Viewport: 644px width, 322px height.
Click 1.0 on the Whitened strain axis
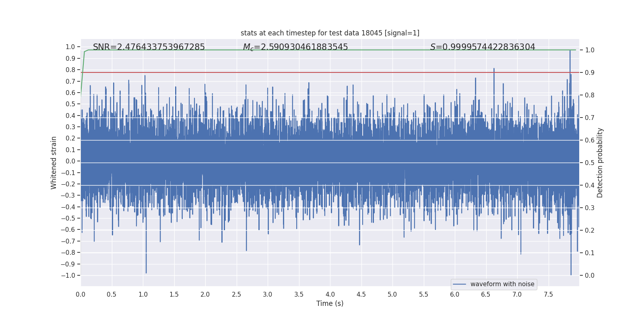pos(70,47)
